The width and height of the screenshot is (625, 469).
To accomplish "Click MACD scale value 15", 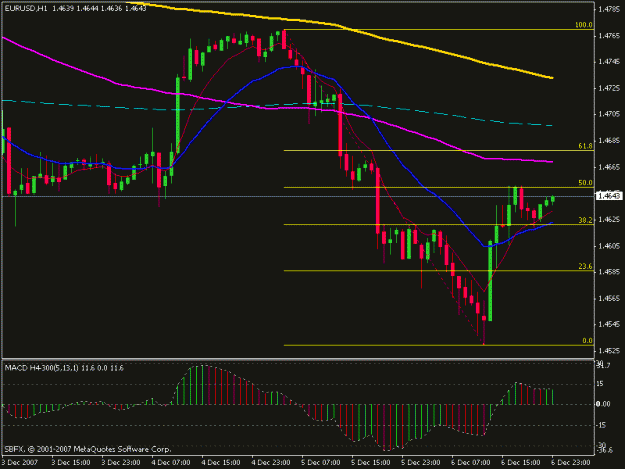I will (600, 384).
